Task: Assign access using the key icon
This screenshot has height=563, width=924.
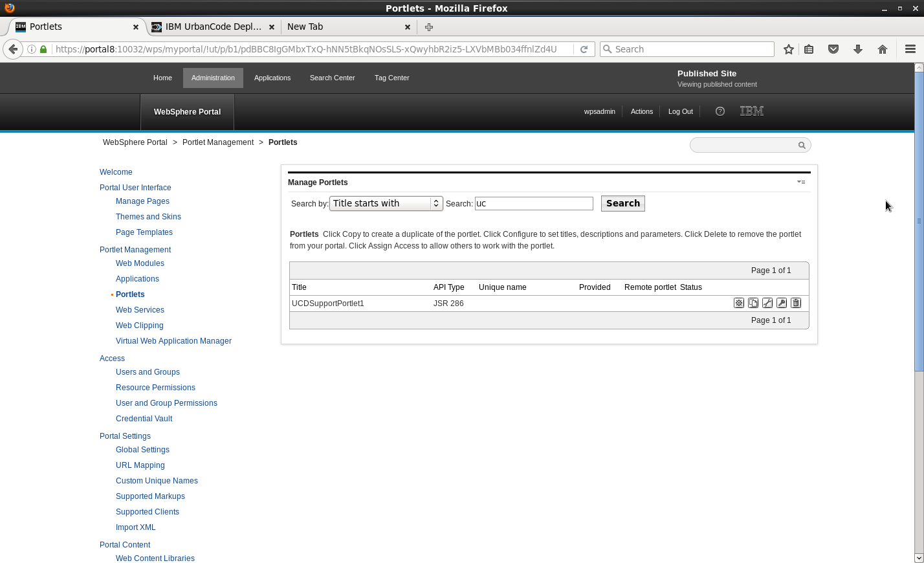Action: click(782, 303)
